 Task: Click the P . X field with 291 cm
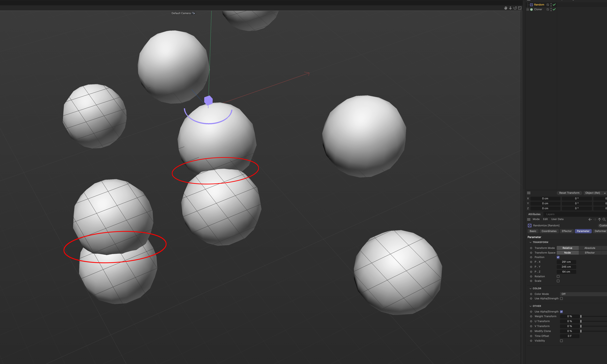click(x=566, y=262)
